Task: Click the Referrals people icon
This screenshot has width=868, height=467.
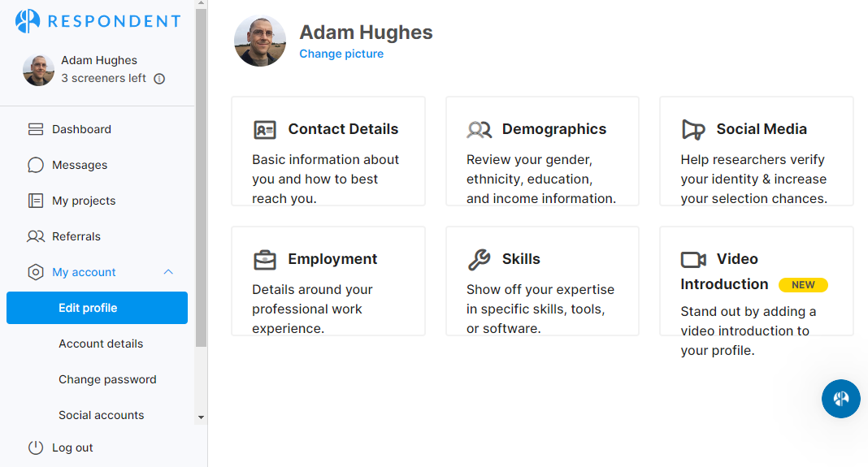Action: pyautogui.click(x=36, y=236)
